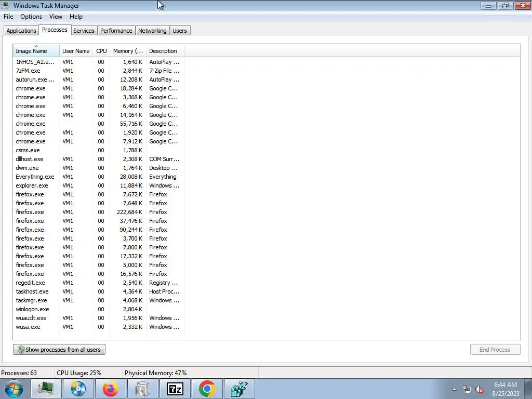
Task: Click Task Manager icon in taskbar
Action: (46, 389)
